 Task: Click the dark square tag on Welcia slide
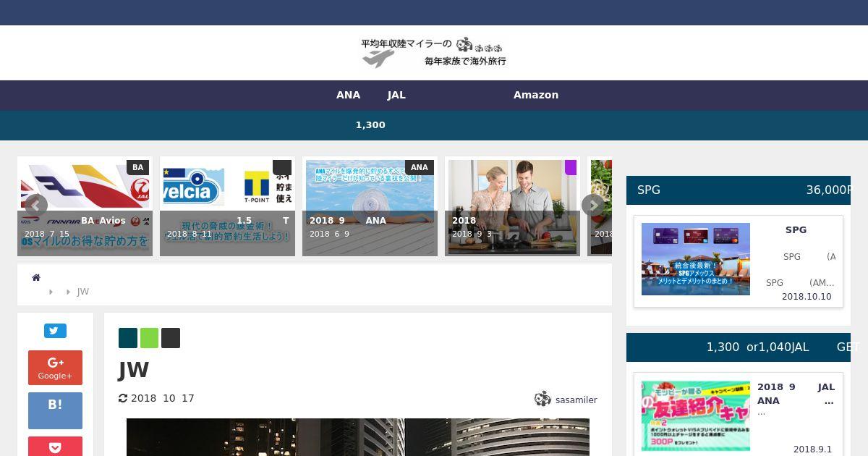282,167
